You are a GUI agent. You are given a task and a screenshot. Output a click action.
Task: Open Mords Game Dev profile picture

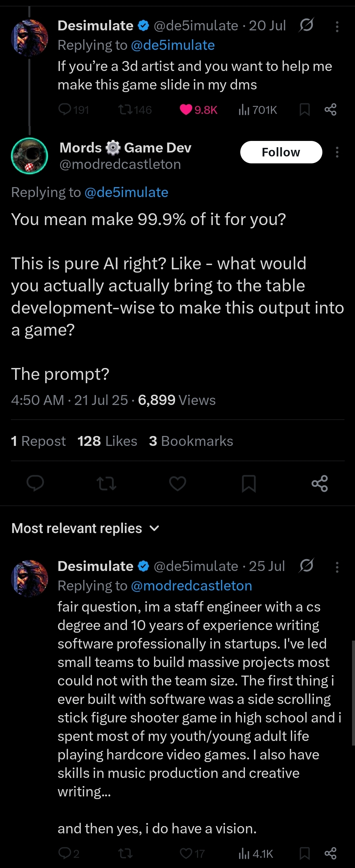30,156
